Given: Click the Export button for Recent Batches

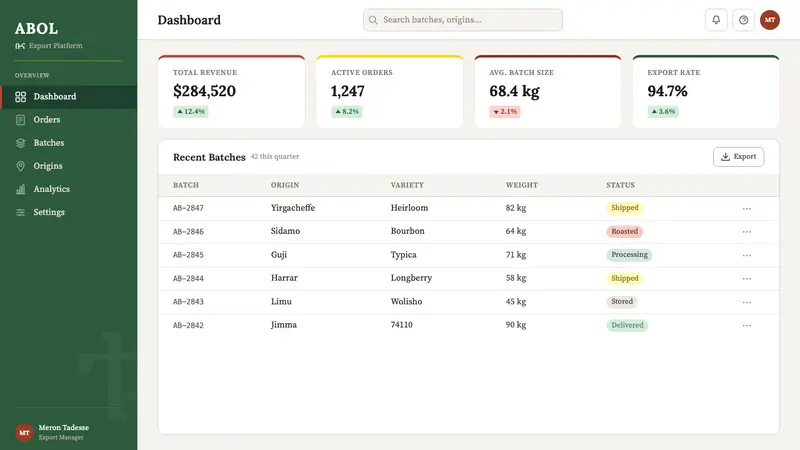Looking at the screenshot, I should [738, 157].
